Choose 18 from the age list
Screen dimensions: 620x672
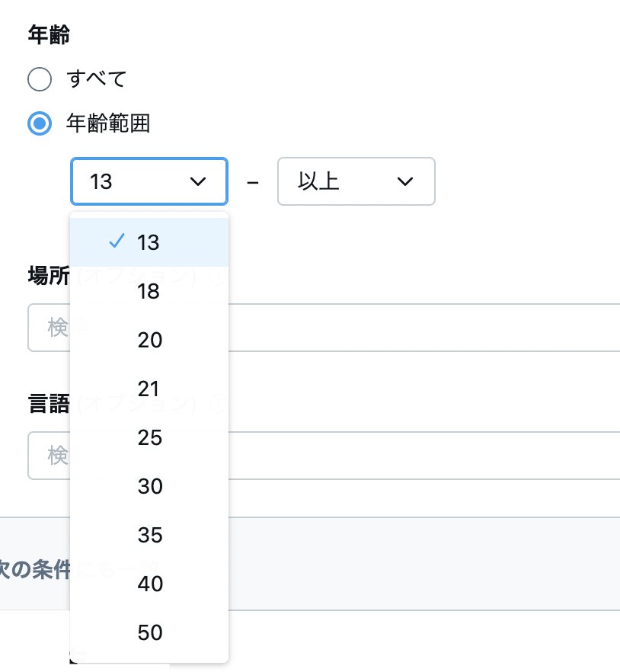[149, 291]
